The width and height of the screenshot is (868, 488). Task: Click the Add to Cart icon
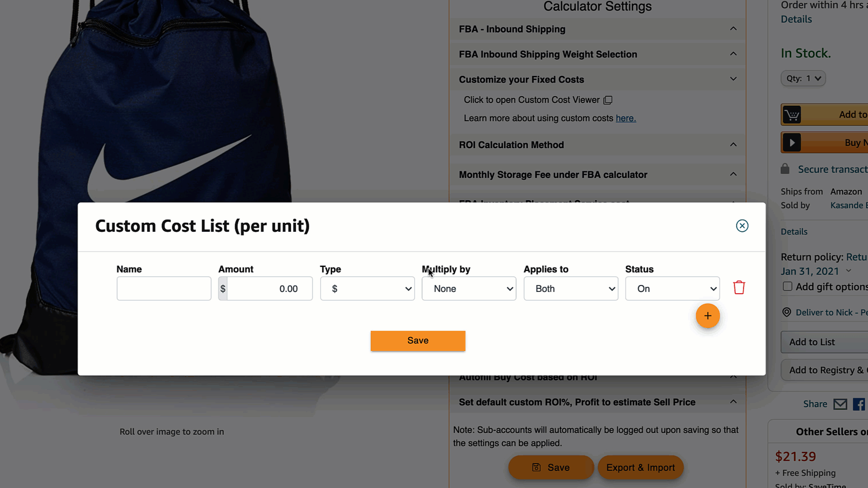click(792, 115)
